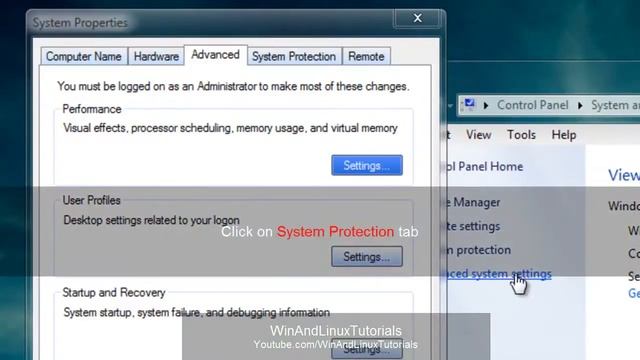Click Advanced system settings link
640x360 pixels.
coord(499,274)
